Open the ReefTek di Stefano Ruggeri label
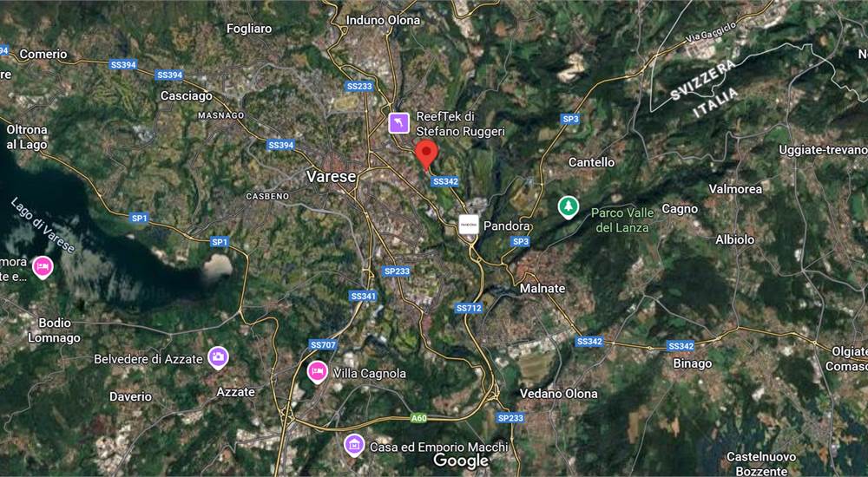Viewport: 868px width, 477px height. 461,125
